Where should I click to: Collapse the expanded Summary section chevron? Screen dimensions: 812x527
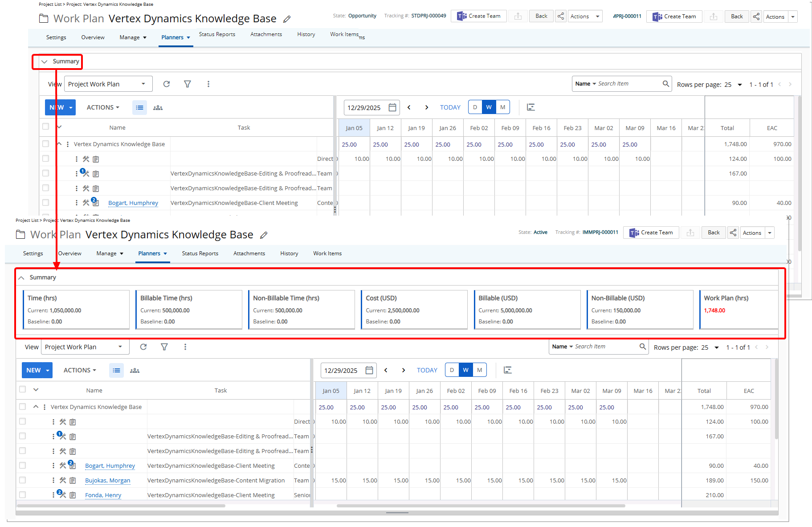pos(21,278)
